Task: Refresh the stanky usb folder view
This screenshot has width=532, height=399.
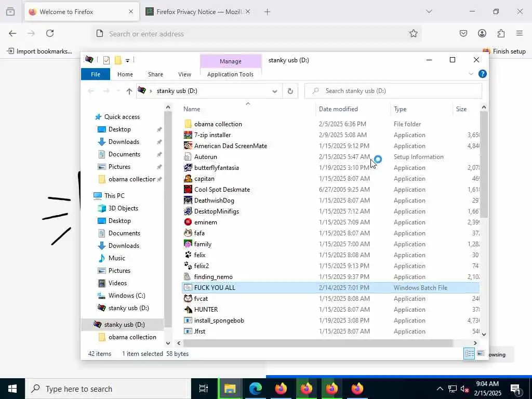Action: pos(290,91)
